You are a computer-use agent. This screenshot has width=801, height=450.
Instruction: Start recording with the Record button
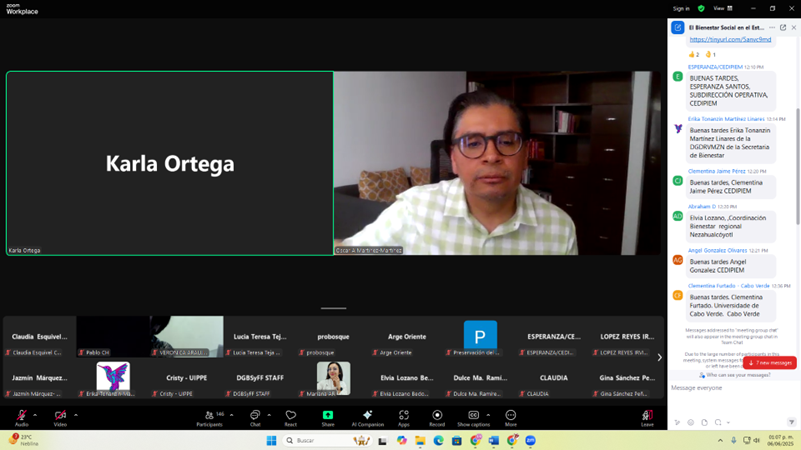coord(437,418)
